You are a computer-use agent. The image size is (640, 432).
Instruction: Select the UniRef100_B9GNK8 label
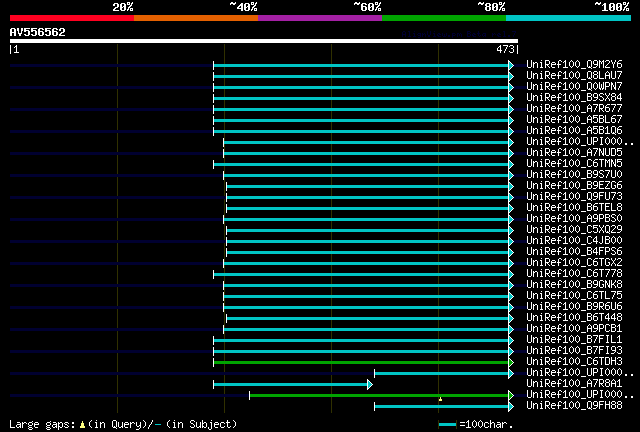[x=574, y=285]
